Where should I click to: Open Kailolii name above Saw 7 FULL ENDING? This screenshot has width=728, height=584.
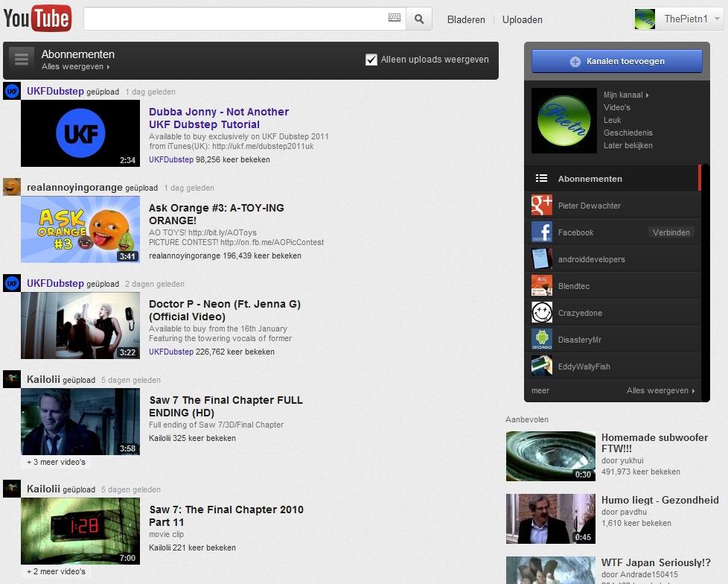[x=43, y=379]
